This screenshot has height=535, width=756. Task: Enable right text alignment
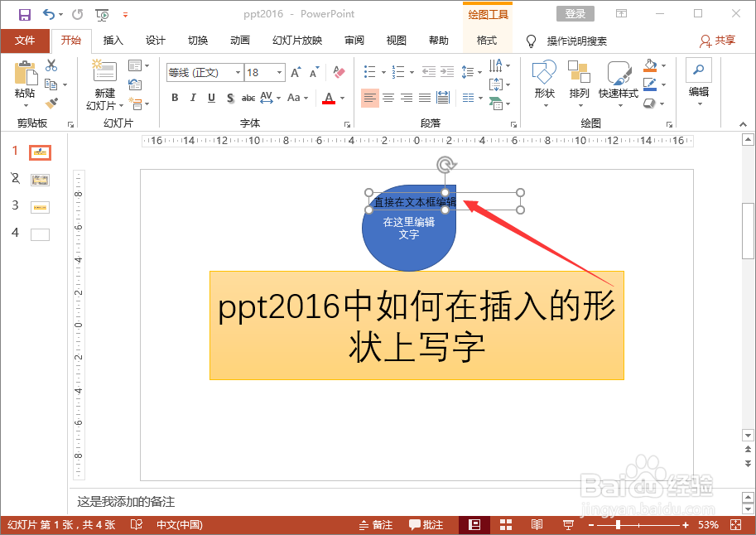[407, 98]
